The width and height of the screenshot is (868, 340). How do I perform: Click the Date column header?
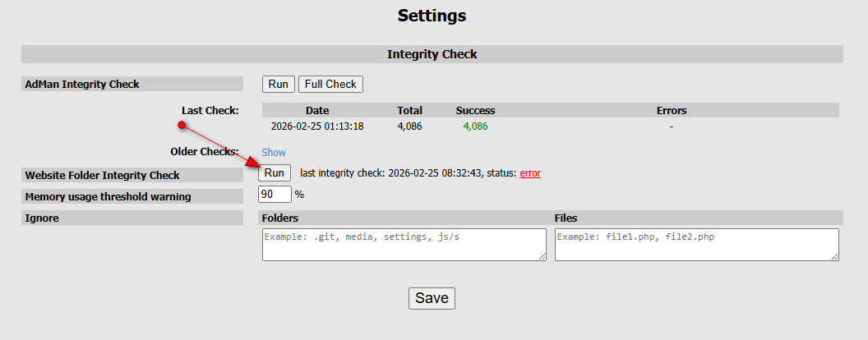pos(317,110)
